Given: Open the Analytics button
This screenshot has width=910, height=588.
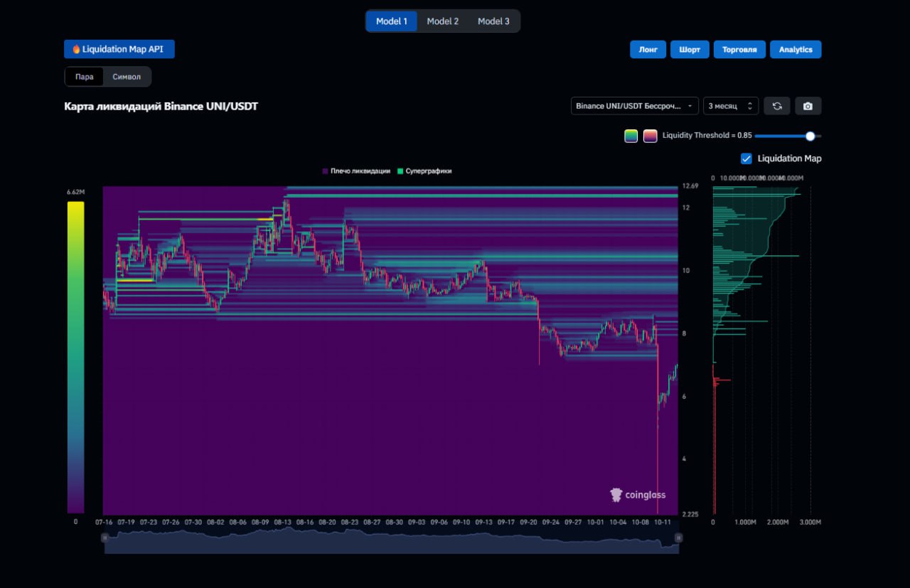Looking at the screenshot, I should click(796, 50).
